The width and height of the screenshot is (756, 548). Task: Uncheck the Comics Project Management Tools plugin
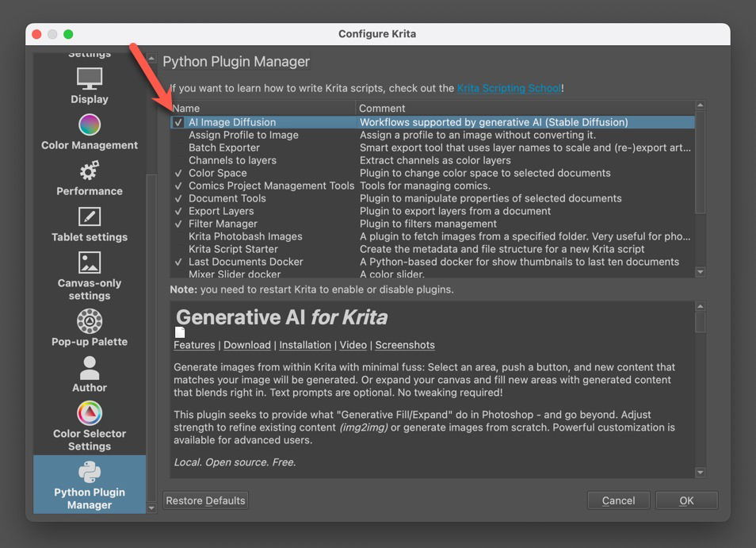pyautogui.click(x=178, y=186)
